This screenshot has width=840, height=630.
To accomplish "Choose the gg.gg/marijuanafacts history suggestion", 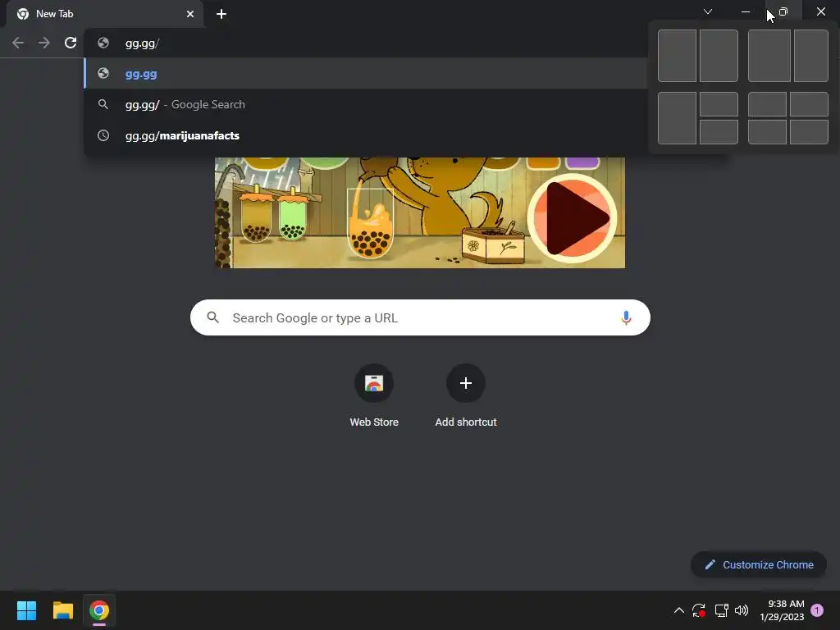I will pyautogui.click(x=366, y=135).
